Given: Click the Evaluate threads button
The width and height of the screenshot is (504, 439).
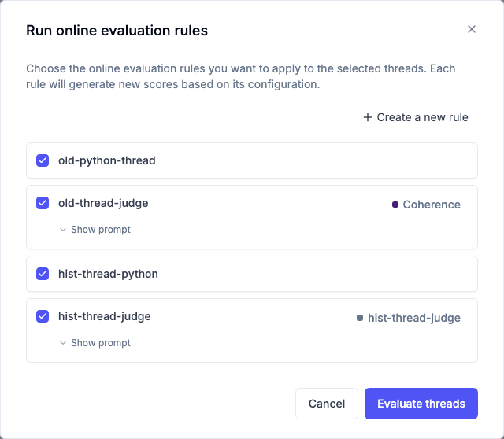Looking at the screenshot, I should 421,404.
